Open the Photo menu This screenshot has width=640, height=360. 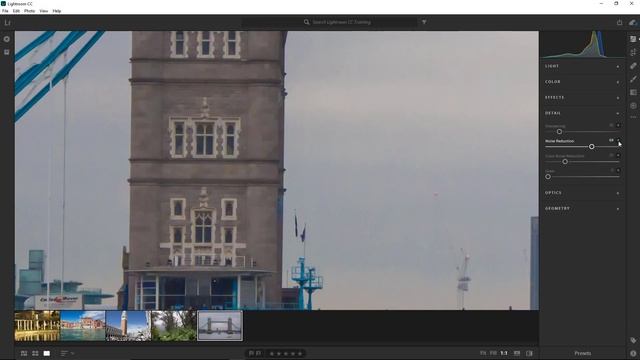[x=29, y=11]
